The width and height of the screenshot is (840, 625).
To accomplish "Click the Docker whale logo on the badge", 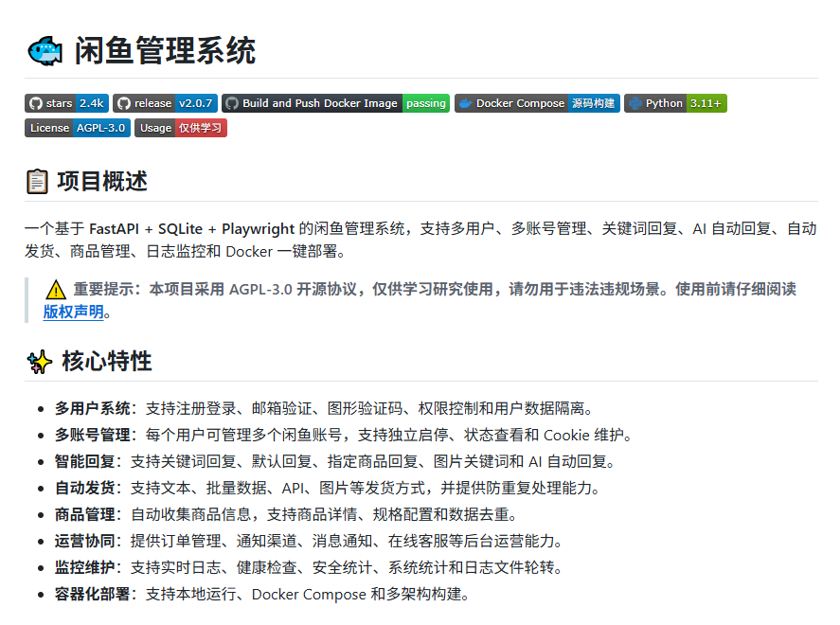I will pyautogui.click(x=466, y=103).
